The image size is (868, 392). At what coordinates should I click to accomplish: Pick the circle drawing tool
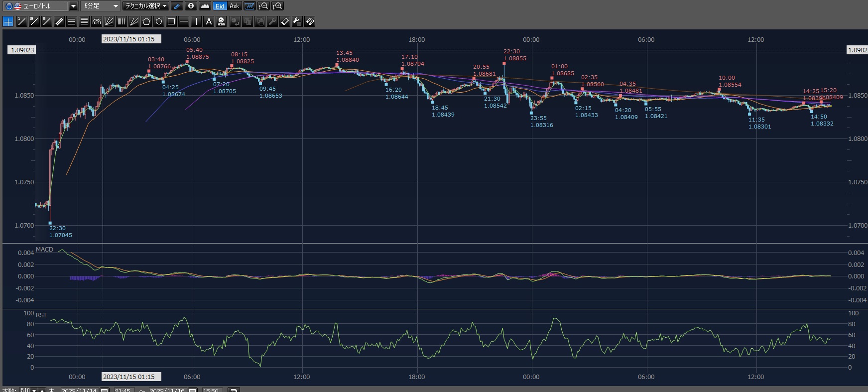click(159, 21)
